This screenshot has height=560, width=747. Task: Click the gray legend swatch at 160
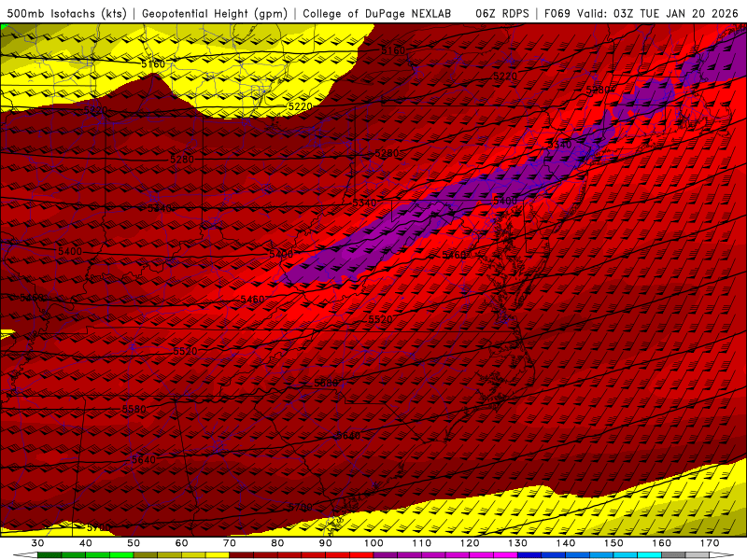click(673, 555)
